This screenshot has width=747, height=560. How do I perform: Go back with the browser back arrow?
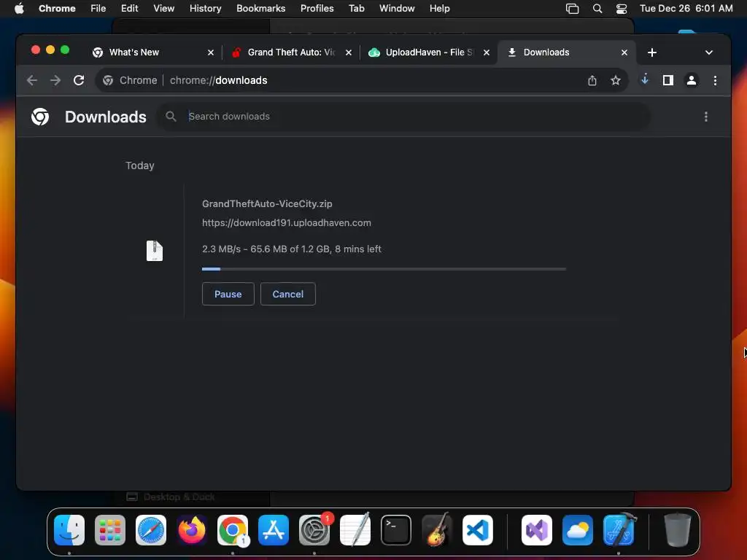pos(32,80)
